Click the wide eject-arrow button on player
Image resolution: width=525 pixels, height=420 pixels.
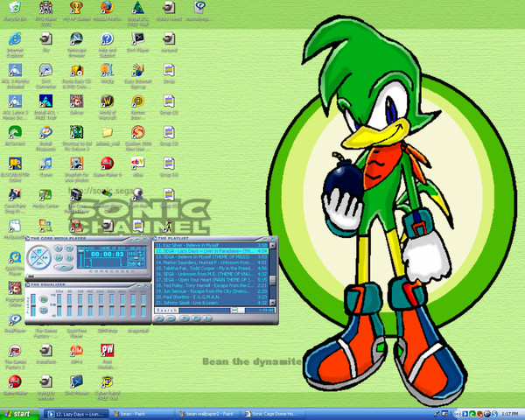point(63,267)
